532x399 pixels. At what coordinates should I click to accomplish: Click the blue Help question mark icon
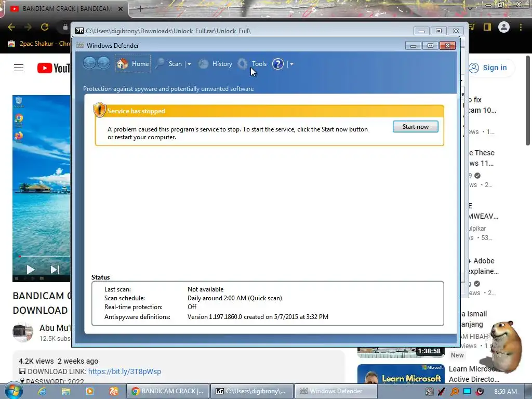click(x=278, y=64)
